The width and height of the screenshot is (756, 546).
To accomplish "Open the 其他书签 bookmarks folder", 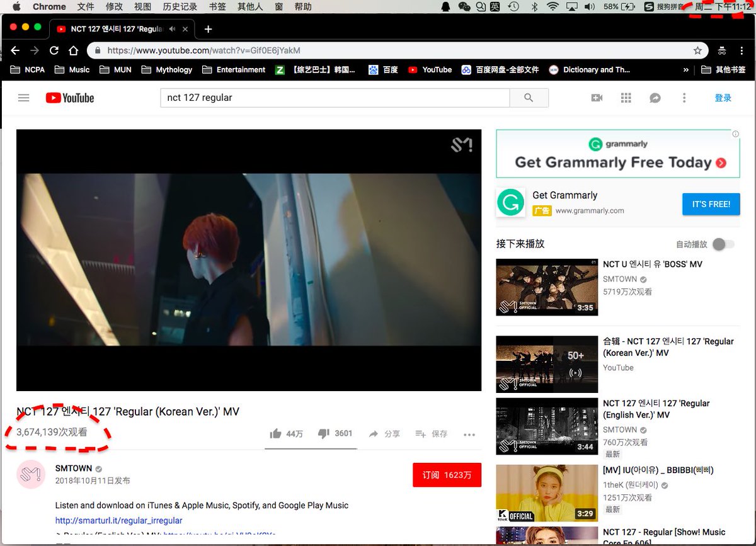I will [723, 70].
